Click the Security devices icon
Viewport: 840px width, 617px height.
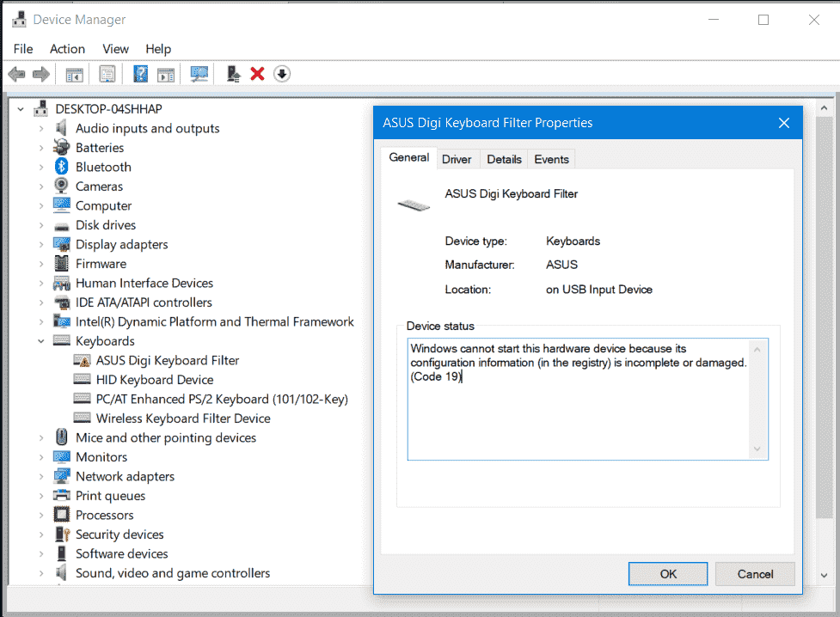pos(62,534)
